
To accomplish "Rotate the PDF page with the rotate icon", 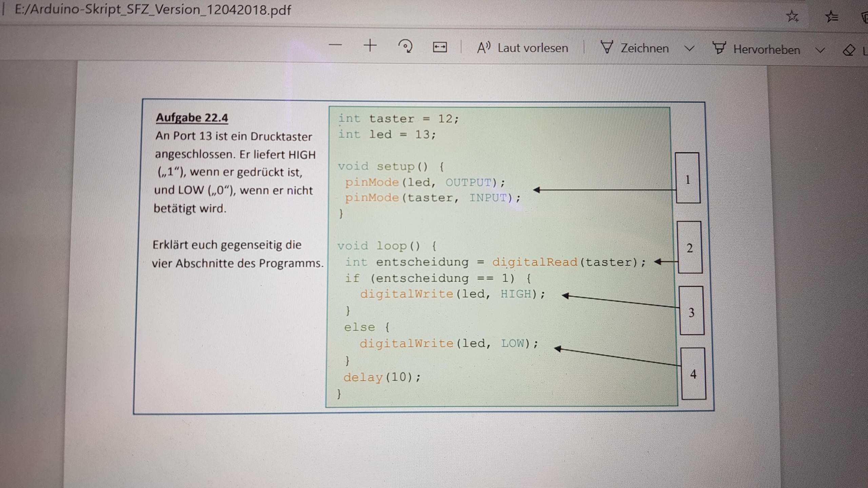I will coord(406,46).
